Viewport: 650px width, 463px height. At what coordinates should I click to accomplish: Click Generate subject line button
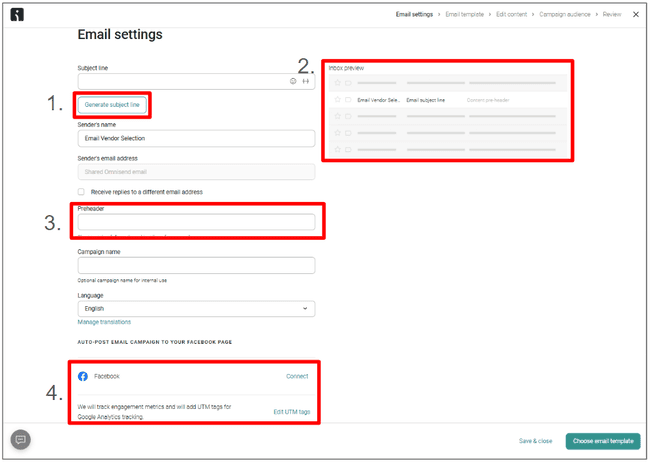click(x=112, y=105)
